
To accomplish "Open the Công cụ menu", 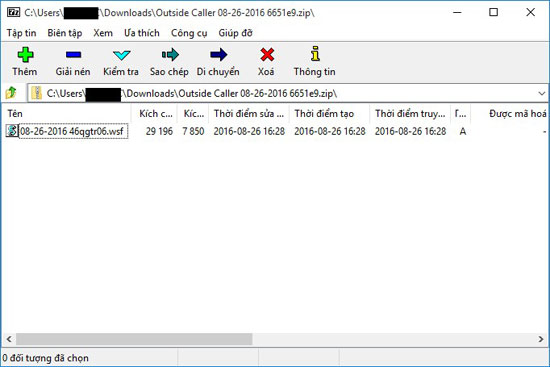I will click(x=189, y=33).
